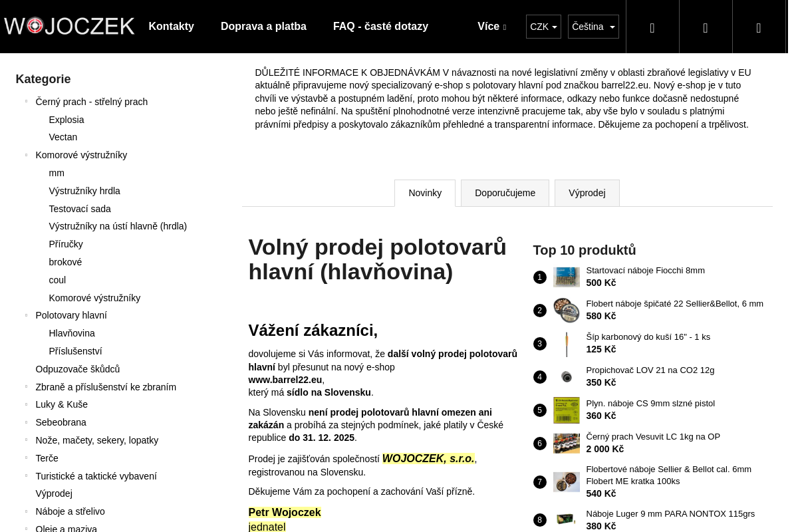Screen dimensions: 798x532
Task: Open Výstružníky hrdla subcategory
Action: [x=84, y=191]
